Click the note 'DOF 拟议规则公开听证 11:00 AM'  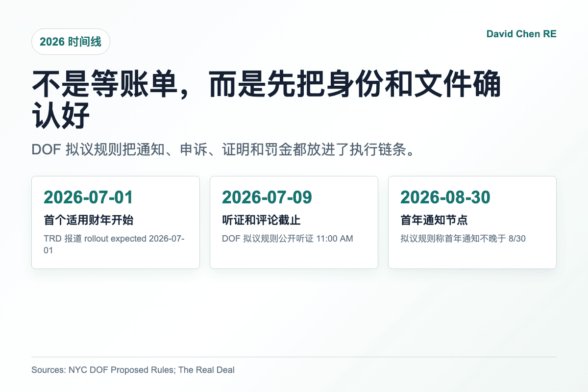[x=287, y=239]
